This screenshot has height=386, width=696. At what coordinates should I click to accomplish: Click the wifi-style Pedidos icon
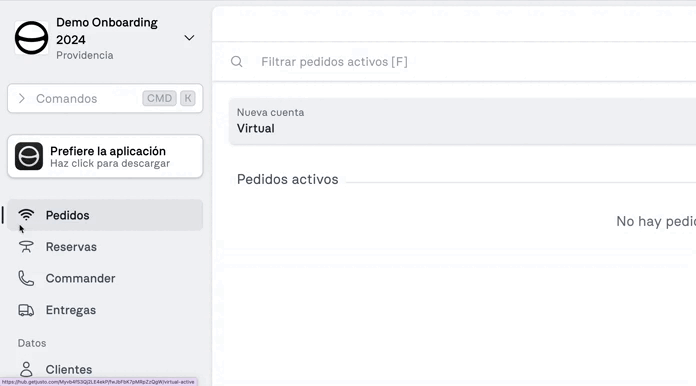[x=26, y=215]
